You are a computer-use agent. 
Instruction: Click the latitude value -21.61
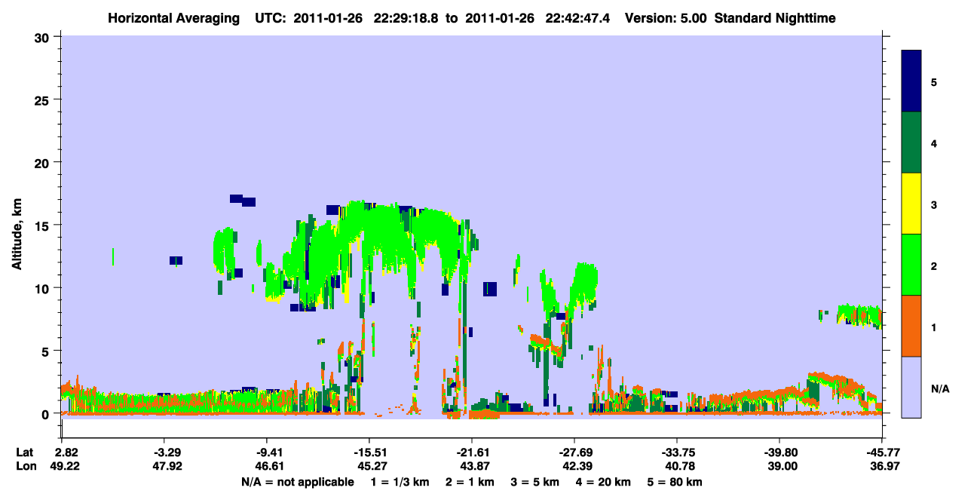(x=471, y=452)
